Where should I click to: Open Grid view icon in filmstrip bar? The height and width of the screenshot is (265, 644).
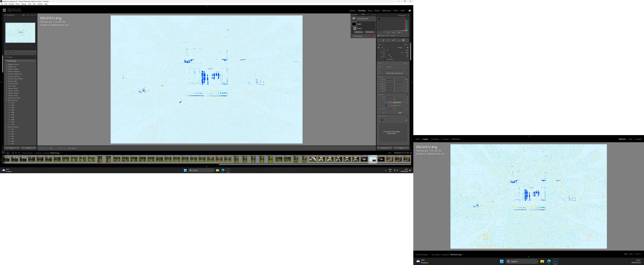13,153
